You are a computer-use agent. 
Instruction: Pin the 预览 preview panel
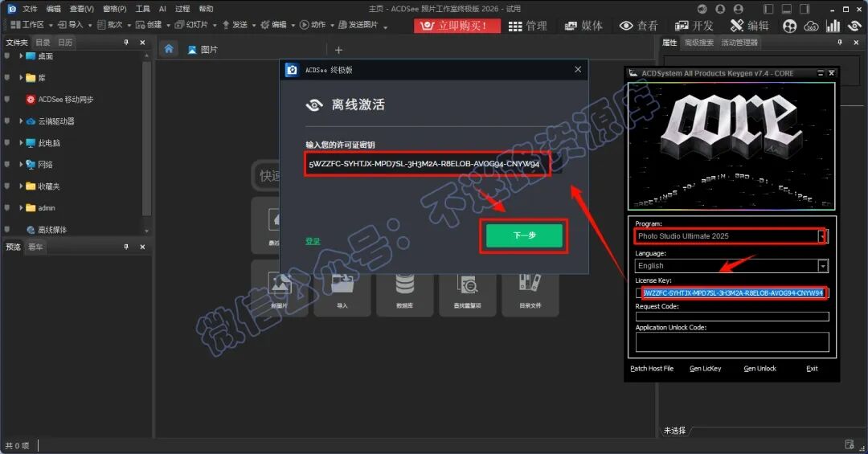tap(126, 247)
